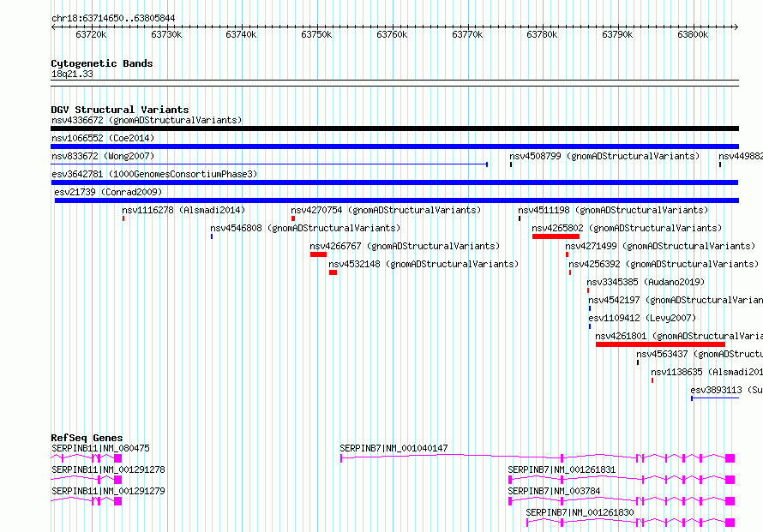Click the DGV Structural Variants track title
Screen dimensions: 763x532
coord(120,110)
